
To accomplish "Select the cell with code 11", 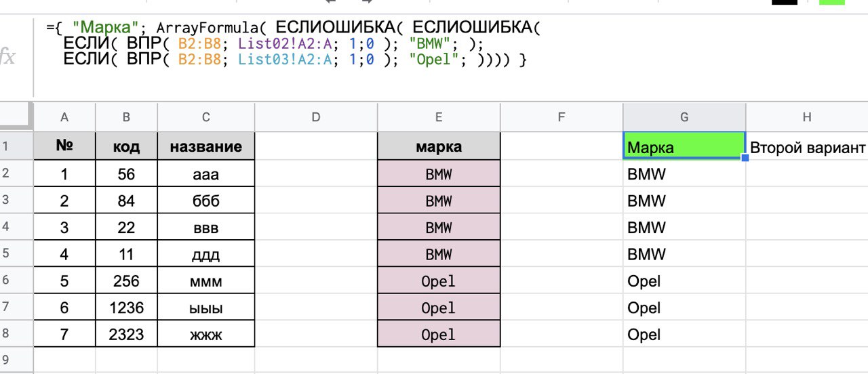I will (126, 254).
